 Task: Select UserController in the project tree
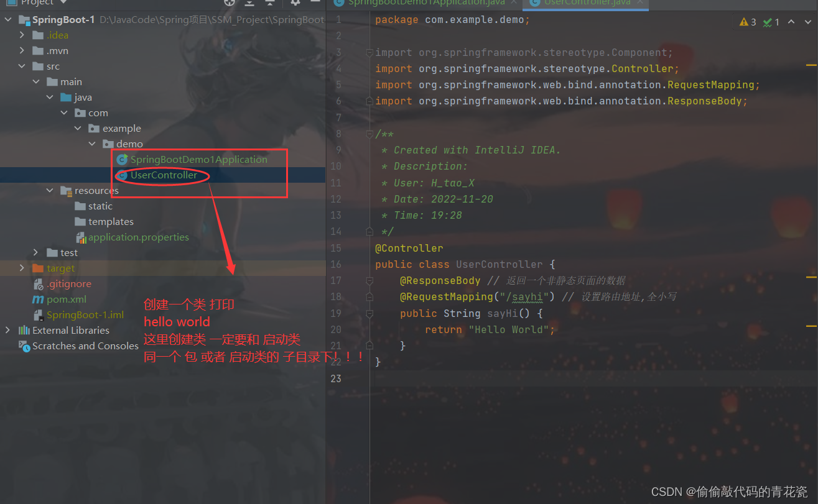(164, 175)
